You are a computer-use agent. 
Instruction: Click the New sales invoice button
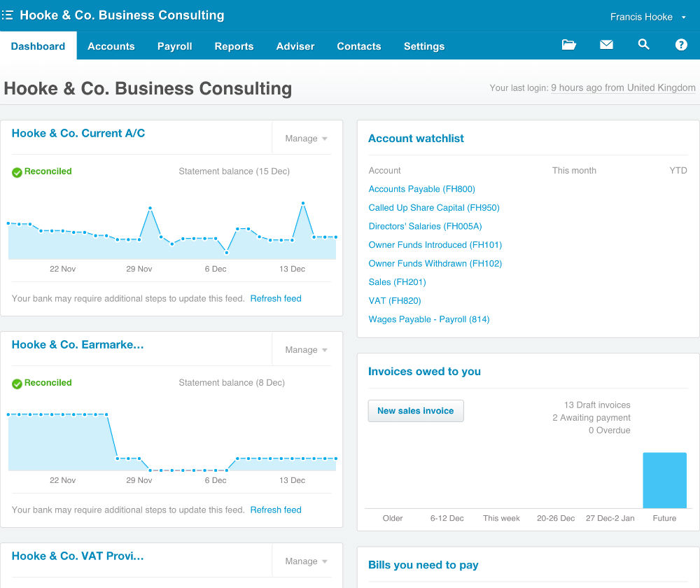(x=416, y=411)
